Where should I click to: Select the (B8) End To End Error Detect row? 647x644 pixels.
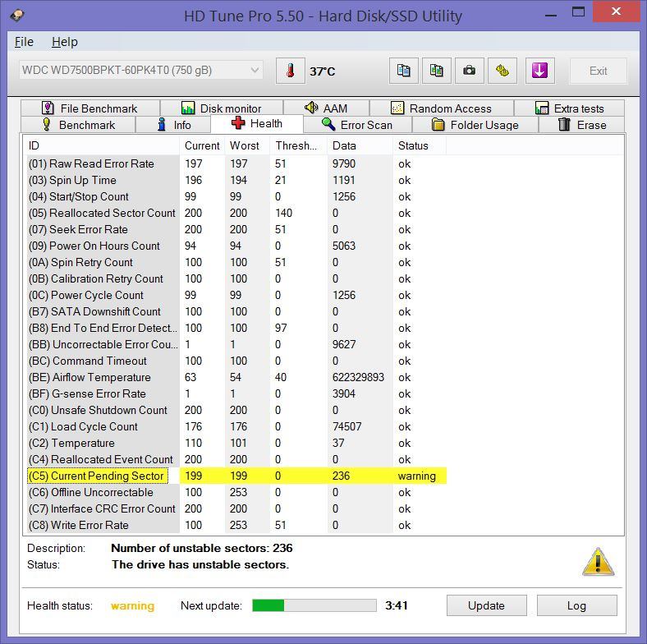click(236, 328)
